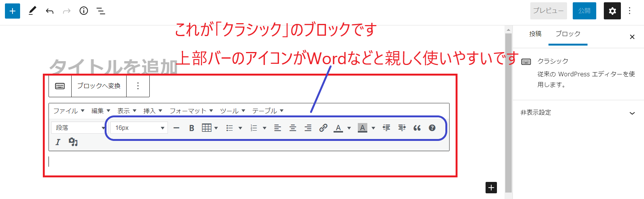Open the keyboard shortcuts help icon
Viewport: 644px width, 199px height.
(x=432, y=128)
